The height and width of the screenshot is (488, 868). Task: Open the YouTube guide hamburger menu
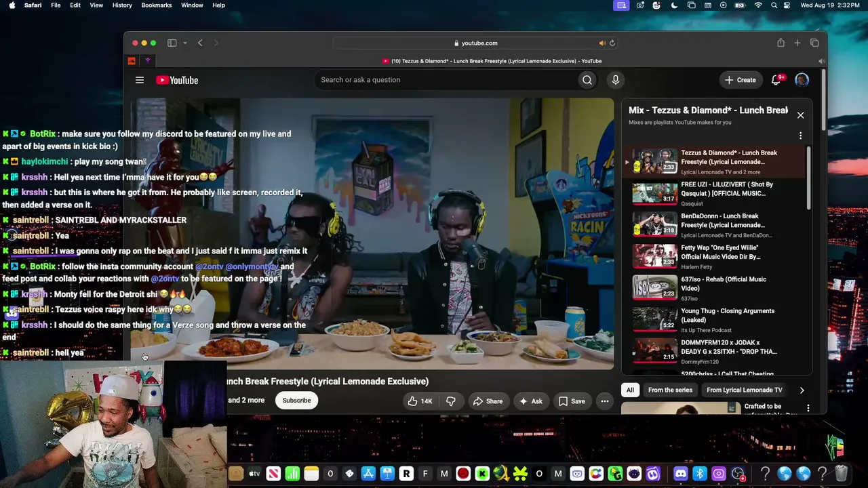140,80
